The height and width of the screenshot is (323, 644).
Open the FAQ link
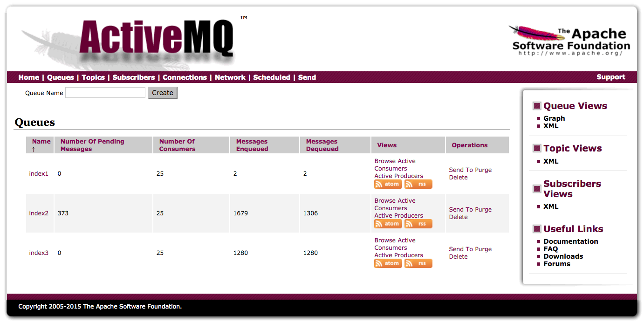click(x=551, y=249)
